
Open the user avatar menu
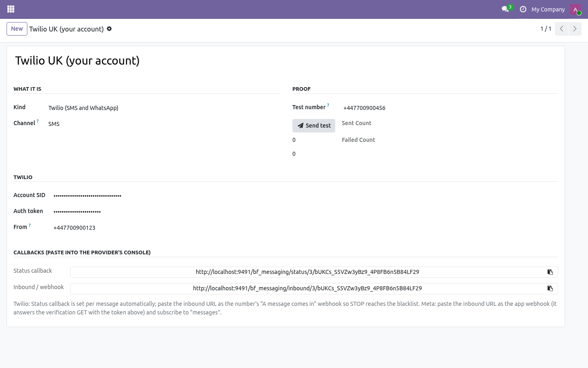click(x=575, y=9)
